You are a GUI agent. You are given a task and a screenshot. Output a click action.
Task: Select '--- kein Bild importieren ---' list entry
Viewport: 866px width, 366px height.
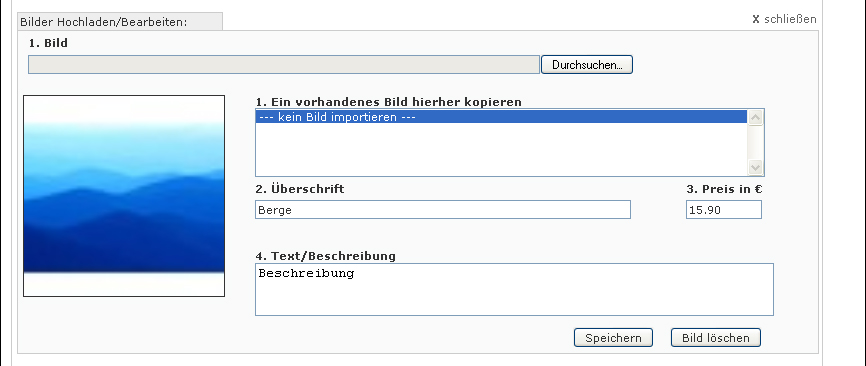[x=501, y=117]
